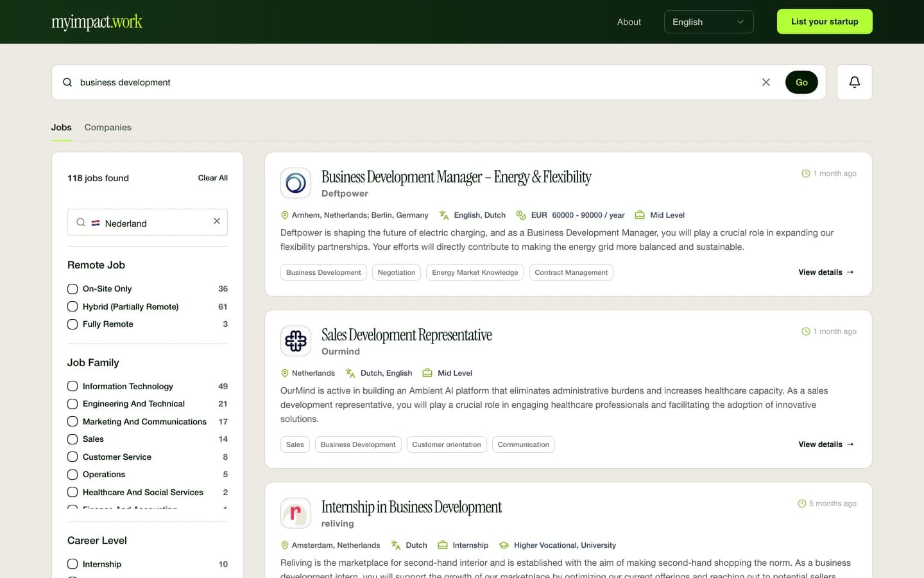
Task: Switch to the Companies tab
Action: (x=108, y=127)
